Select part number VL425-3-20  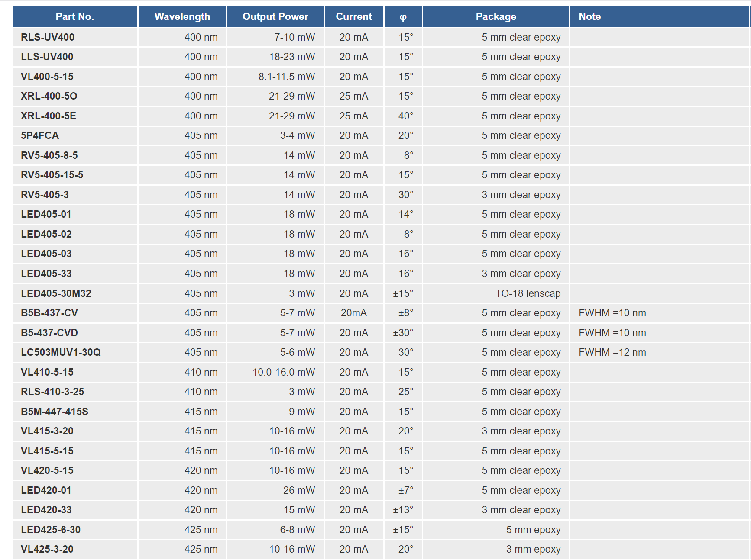pos(47,549)
